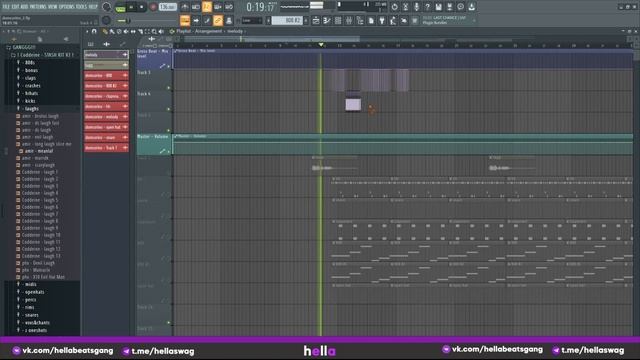Click the Master - Volume track header

(154, 144)
